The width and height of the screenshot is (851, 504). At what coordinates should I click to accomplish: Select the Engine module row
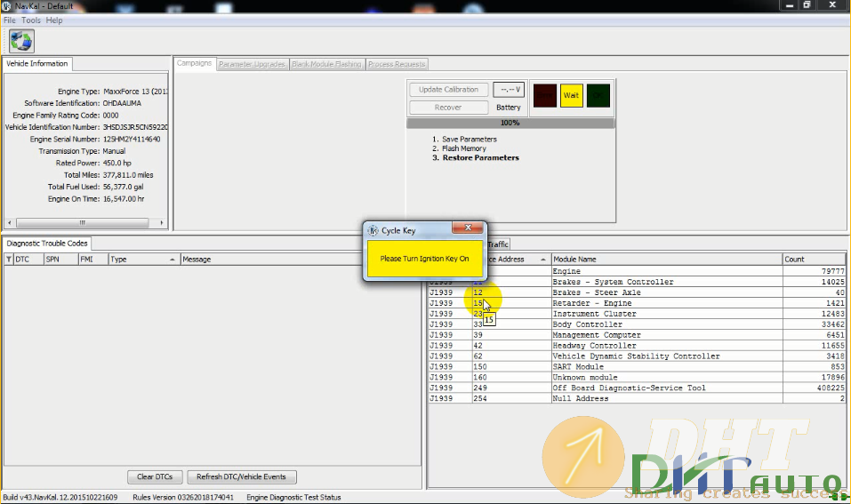(636, 271)
